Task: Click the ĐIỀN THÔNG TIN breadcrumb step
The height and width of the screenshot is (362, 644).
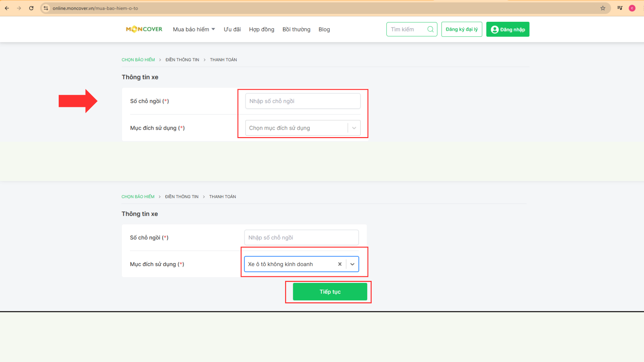Action: (x=182, y=60)
